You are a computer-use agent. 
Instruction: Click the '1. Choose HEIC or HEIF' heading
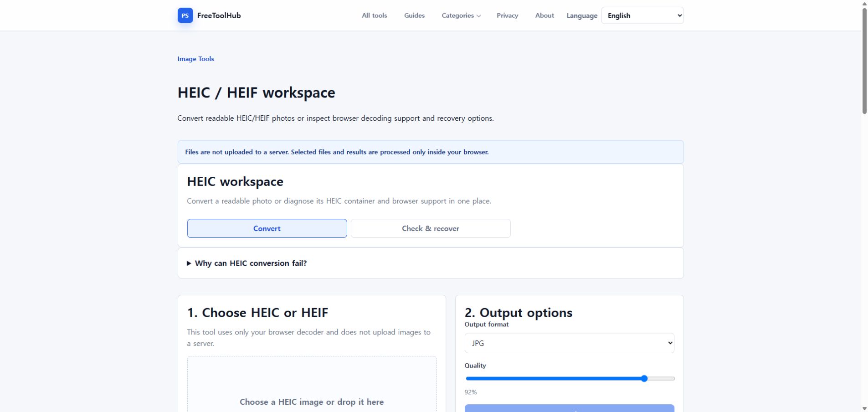257,313
